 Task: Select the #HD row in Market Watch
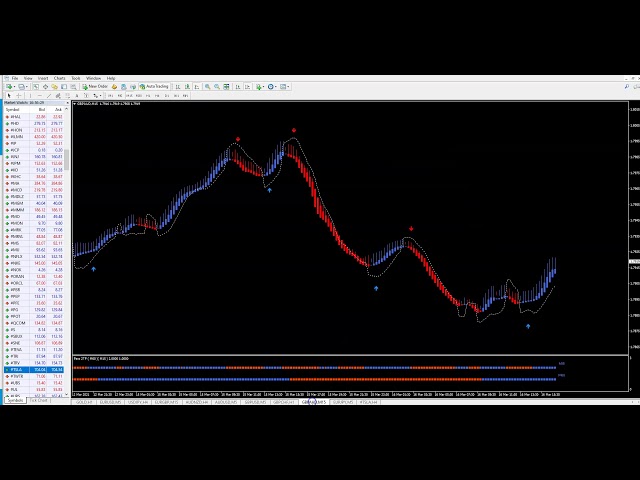coord(15,123)
